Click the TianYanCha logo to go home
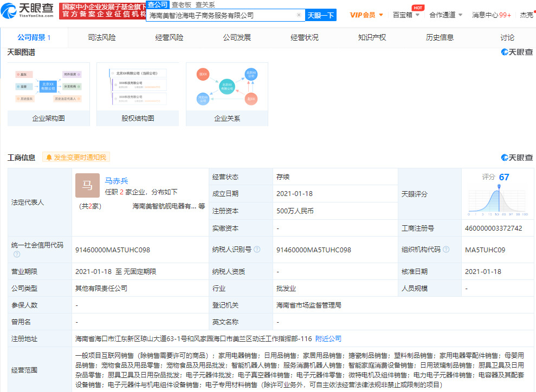The image size is (536, 392). (28, 11)
